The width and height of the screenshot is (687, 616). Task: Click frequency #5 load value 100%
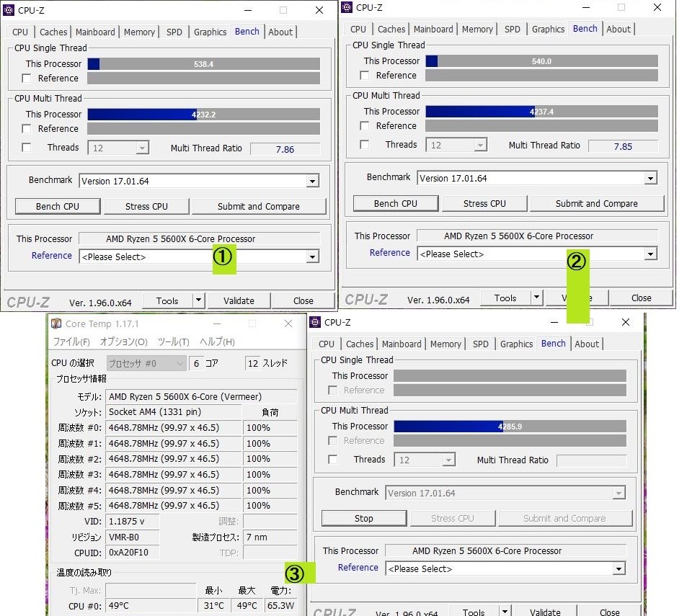pos(270,506)
